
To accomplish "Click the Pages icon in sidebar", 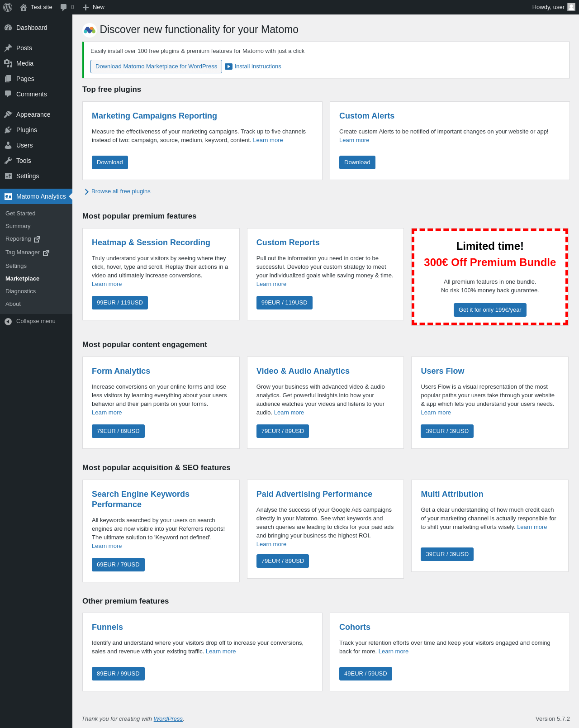I will (8, 79).
